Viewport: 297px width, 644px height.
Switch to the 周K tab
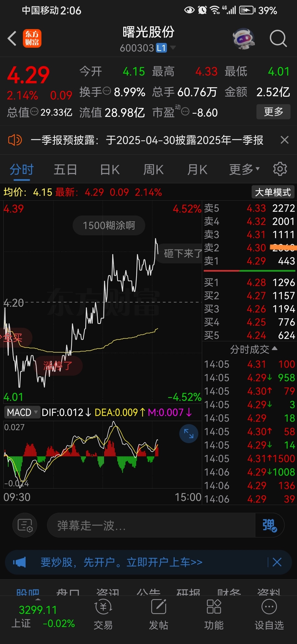click(153, 170)
